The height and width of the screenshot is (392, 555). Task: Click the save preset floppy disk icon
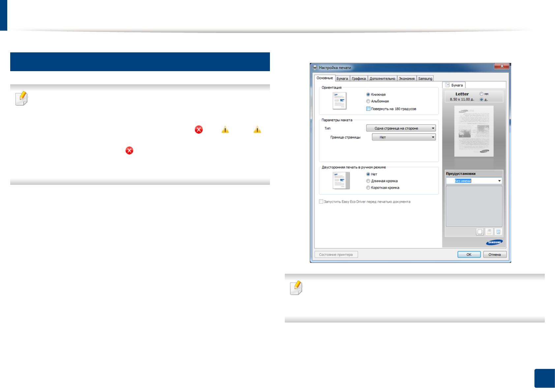coord(489,232)
